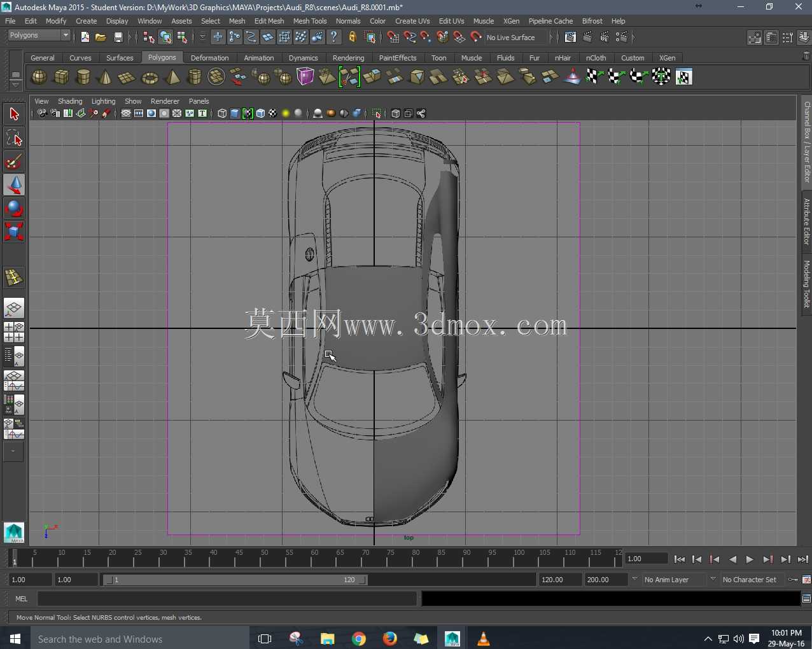812x649 pixels.
Task: Open the planar mapping checker icon
Action: 594,77
